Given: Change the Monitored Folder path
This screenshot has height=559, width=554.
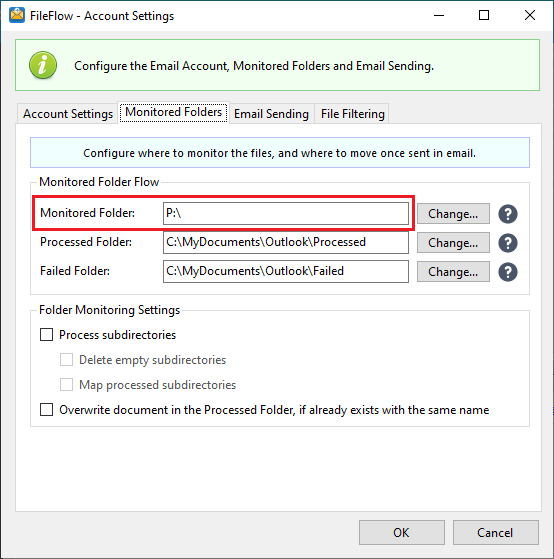Looking at the screenshot, I should click(453, 214).
